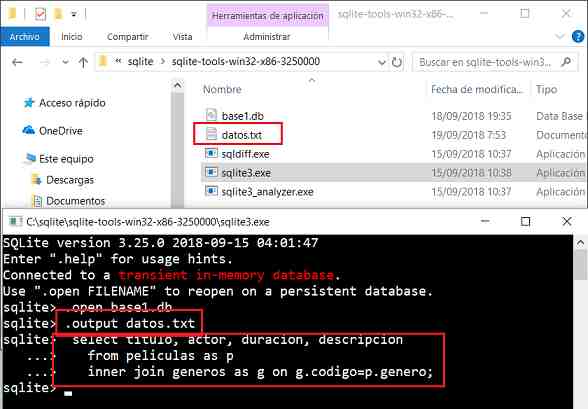Click the console window title bar icon
The image size is (588, 409).
16,222
